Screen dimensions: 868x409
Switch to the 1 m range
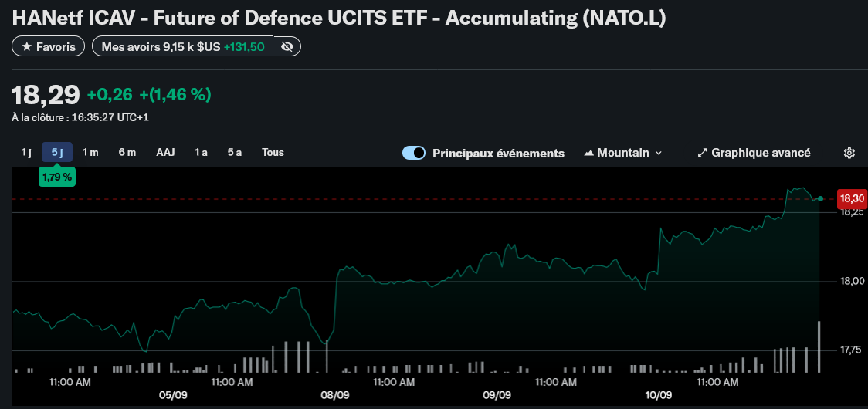[x=90, y=152]
